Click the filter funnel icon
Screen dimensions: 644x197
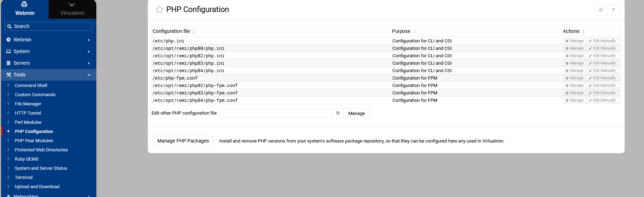pyautogui.click(x=613, y=10)
